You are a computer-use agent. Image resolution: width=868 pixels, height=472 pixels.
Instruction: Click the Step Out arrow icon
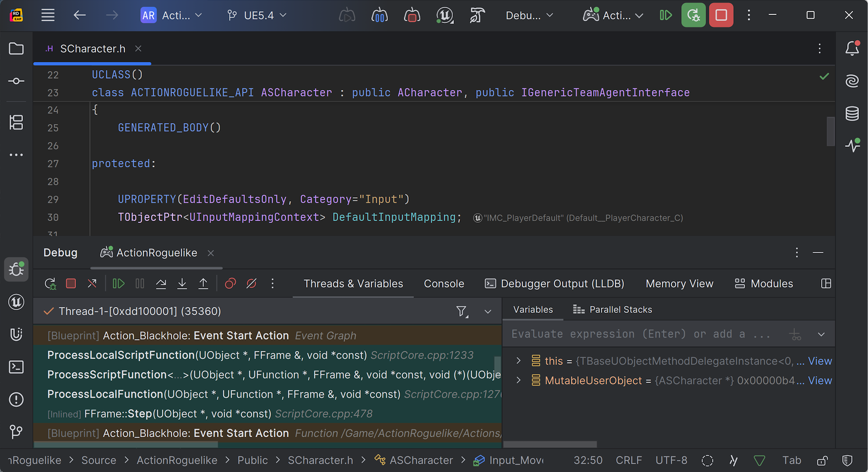[203, 284]
